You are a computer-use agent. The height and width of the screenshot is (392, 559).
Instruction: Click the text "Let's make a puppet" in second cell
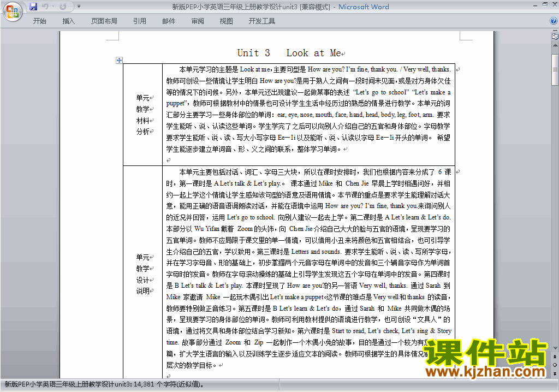pos(296,297)
